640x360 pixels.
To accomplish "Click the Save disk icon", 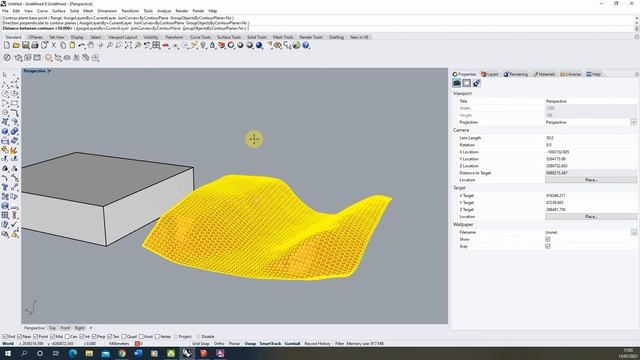I will click(x=25, y=45).
